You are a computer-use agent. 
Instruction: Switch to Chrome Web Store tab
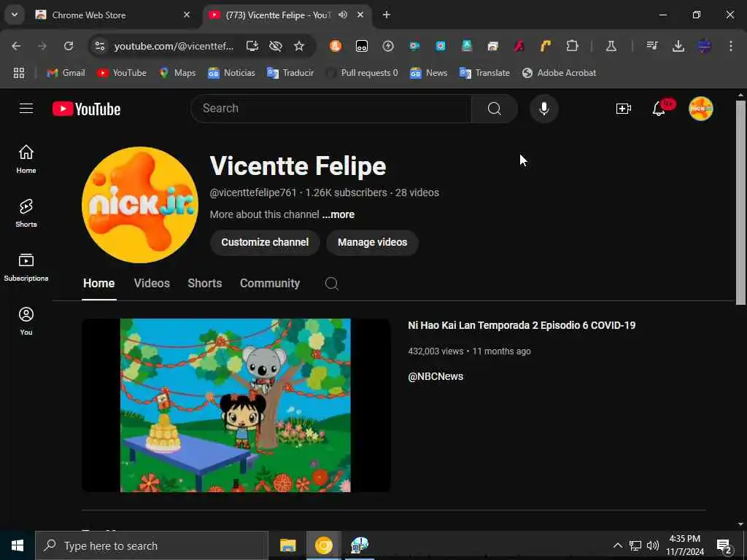click(x=88, y=15)
